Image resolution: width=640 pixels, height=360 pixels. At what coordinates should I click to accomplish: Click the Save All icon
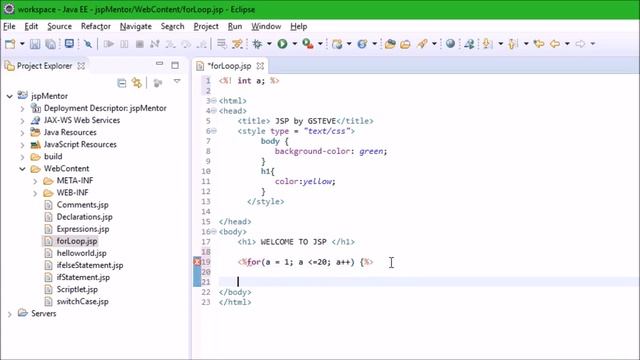(51, 44)
